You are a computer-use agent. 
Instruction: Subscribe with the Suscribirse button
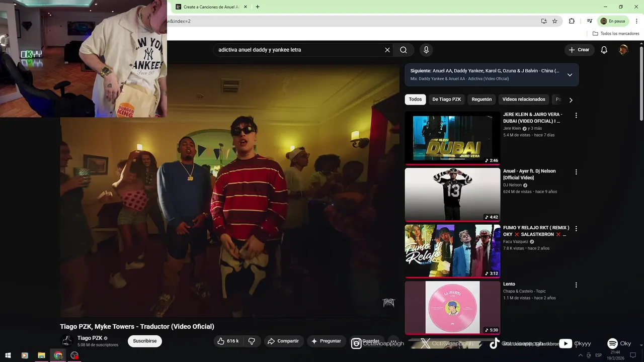point(145,341)
